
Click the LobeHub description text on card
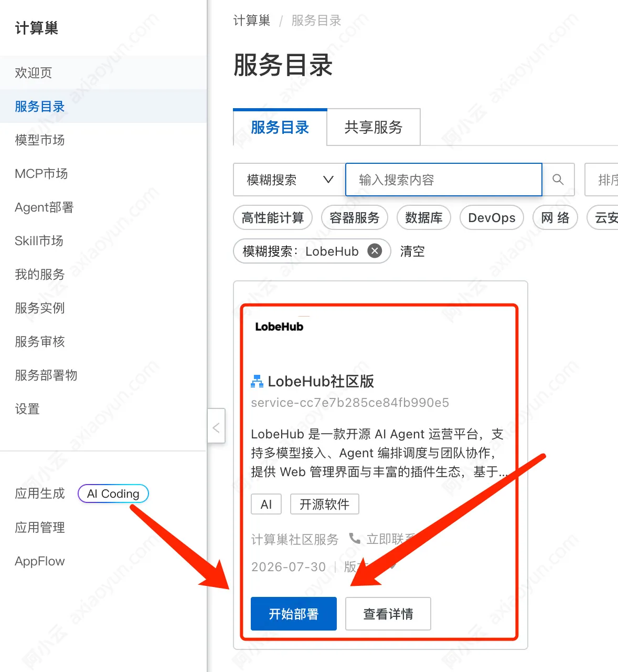point(379,453)
